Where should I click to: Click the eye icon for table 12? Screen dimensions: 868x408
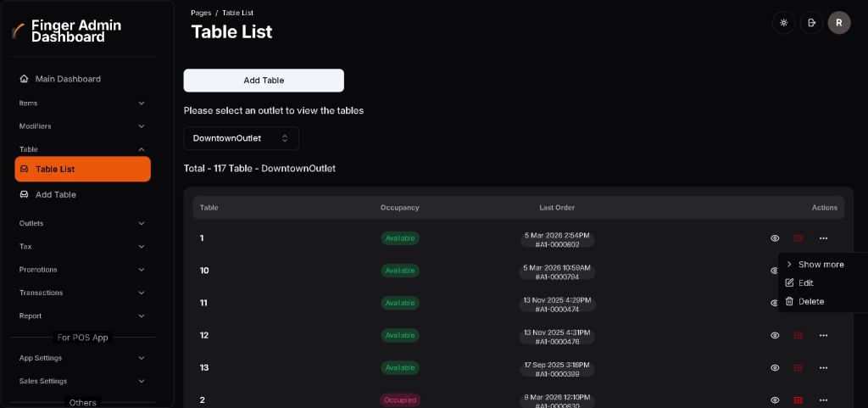coord(775,336)
